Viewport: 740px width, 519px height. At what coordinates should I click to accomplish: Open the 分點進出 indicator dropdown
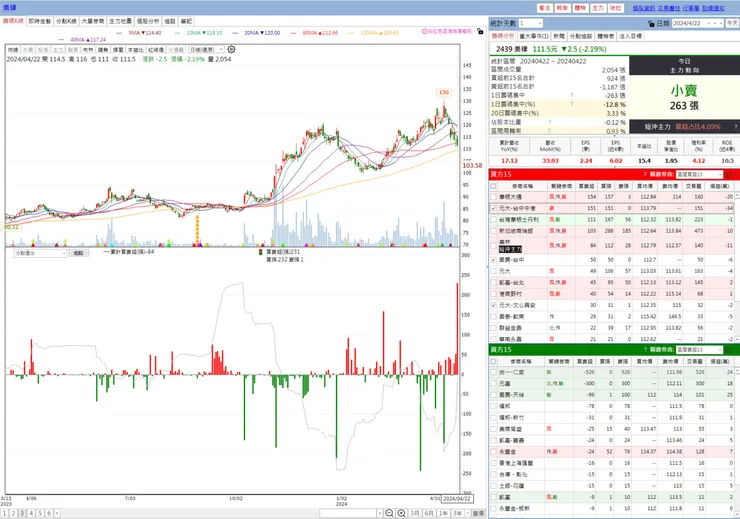(x=40, y=253)
